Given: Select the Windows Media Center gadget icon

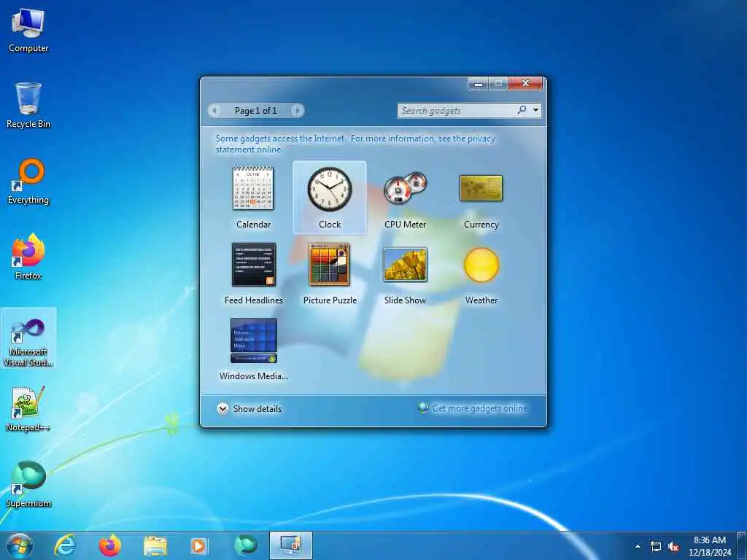Looking at the screenshot, I should (253, 341).
